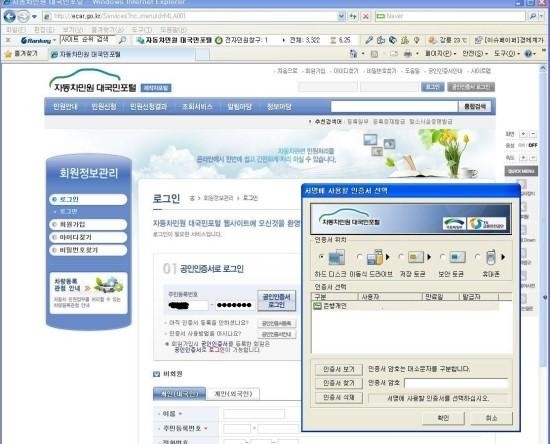Open favorites star icon

click(8, 54)
